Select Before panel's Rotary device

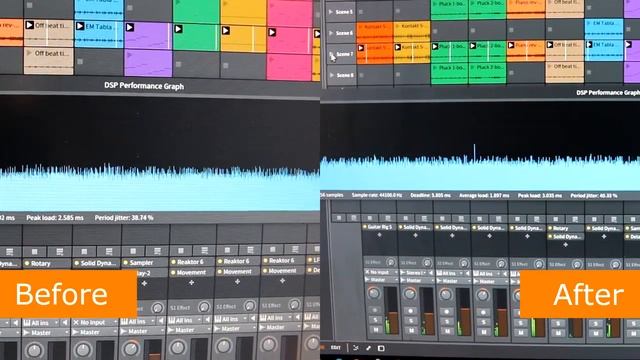click(47, 264)
